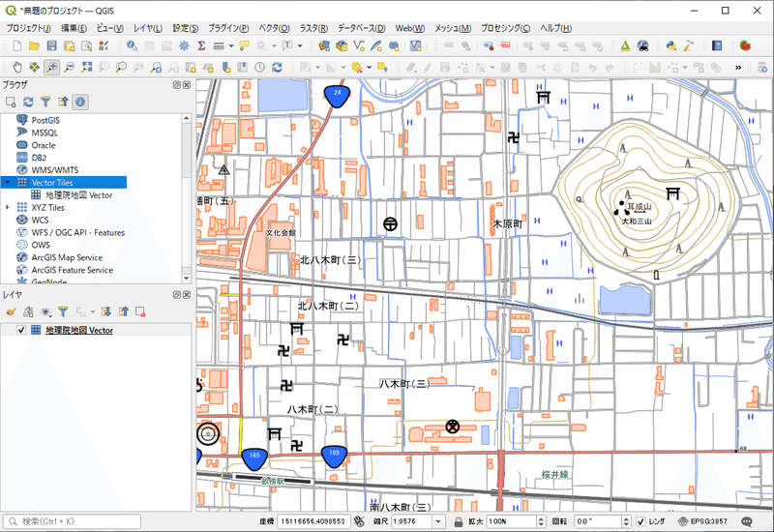
Task: Remove selected layer icon in Layers panel
Action: (140, 311)
